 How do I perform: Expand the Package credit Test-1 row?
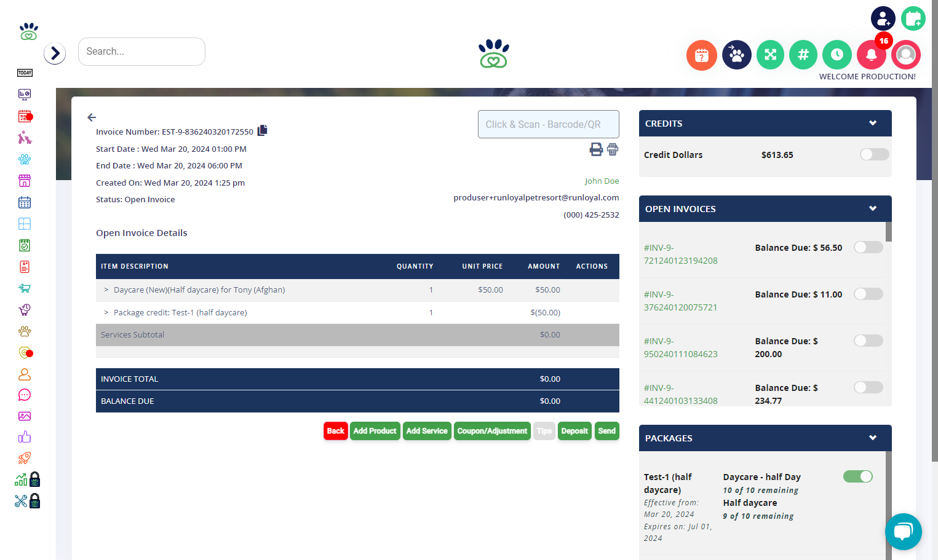(x=106, y=312)
